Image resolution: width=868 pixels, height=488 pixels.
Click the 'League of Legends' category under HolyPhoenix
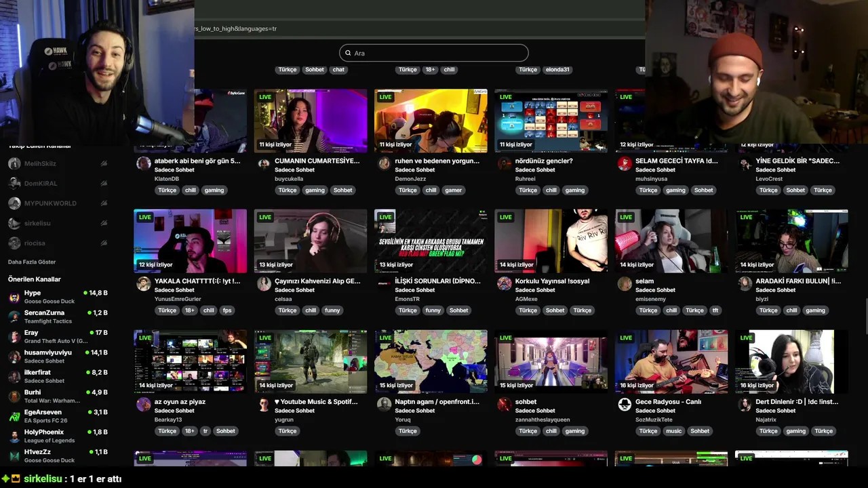pyautogui.click(x=50, y=441)
